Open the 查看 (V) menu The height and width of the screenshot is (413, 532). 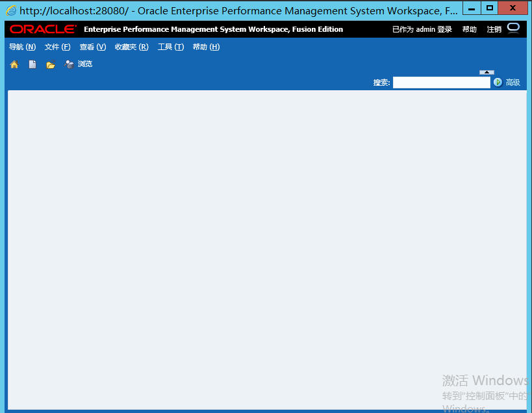[93, 47]
